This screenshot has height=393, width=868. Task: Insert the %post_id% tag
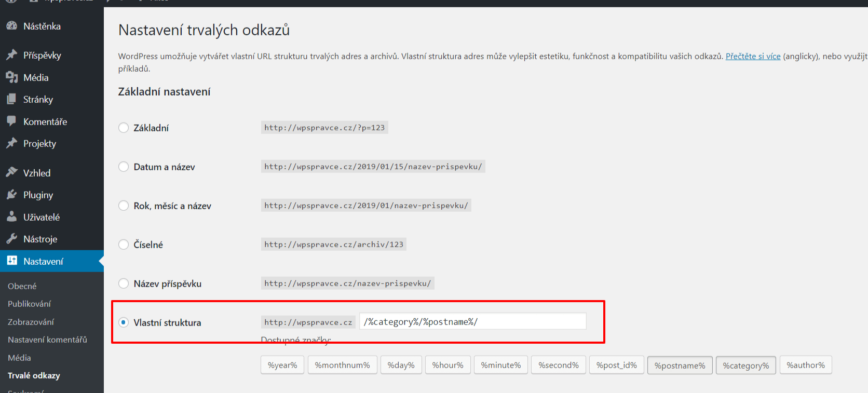tap(617, 365)
